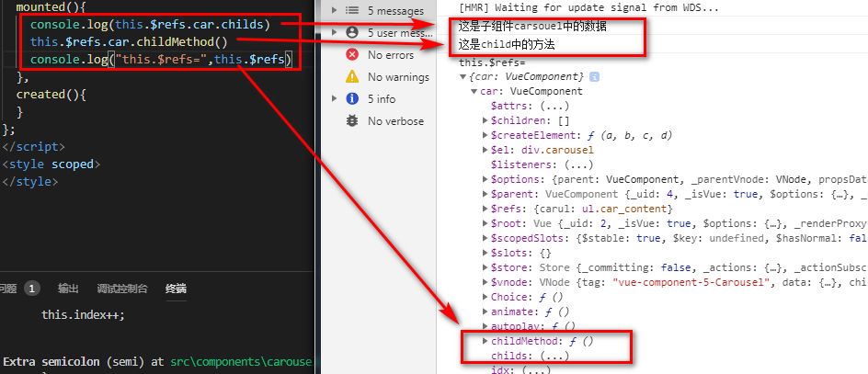The height and width of the screenshot is (374, 868).
Task: Click the 5 messages list icon
Action: (x=351, y=11)
